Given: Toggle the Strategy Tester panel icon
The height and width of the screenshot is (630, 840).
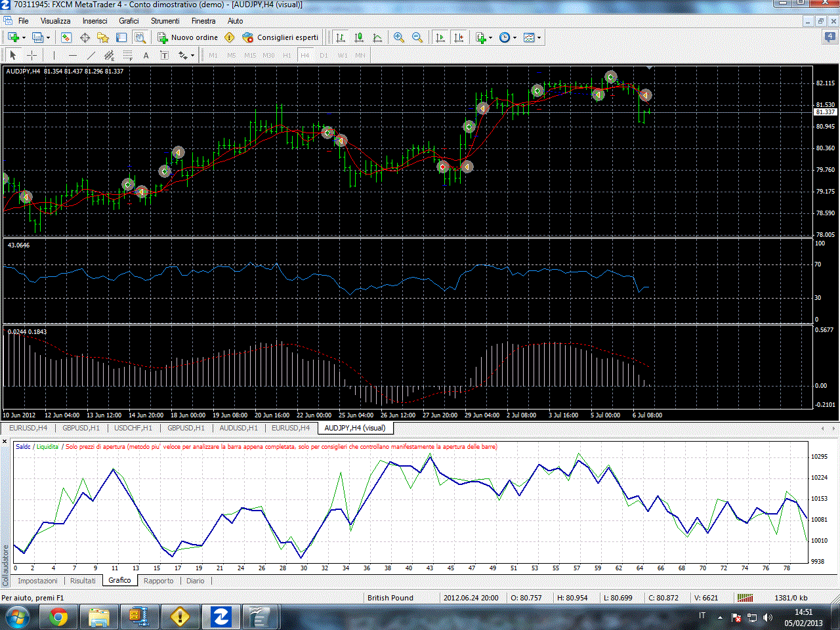Looking at the screenshot, I should click(x=140, y=37).
